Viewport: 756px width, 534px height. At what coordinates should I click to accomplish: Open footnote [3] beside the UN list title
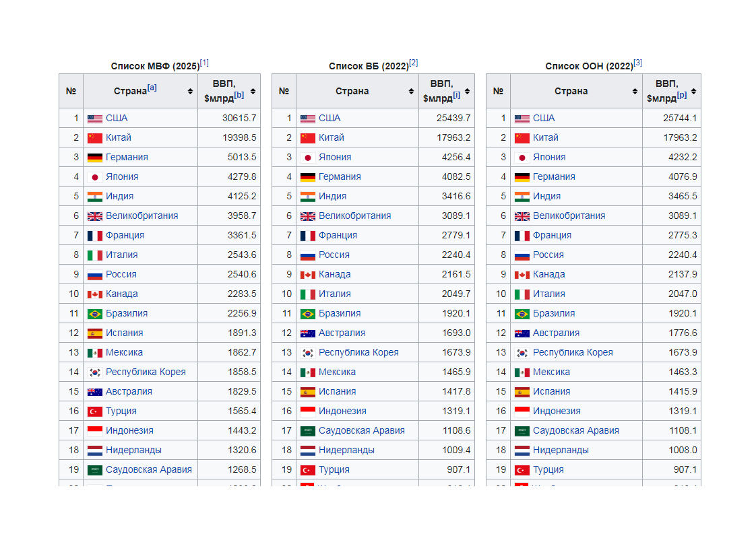point(637,63)
